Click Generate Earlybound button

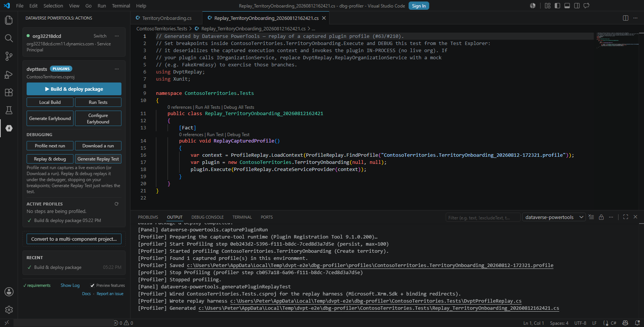click(50, 118)
